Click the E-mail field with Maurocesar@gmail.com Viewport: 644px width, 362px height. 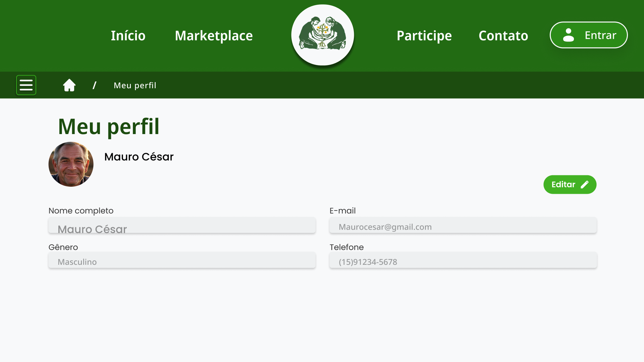click(463, 226)
